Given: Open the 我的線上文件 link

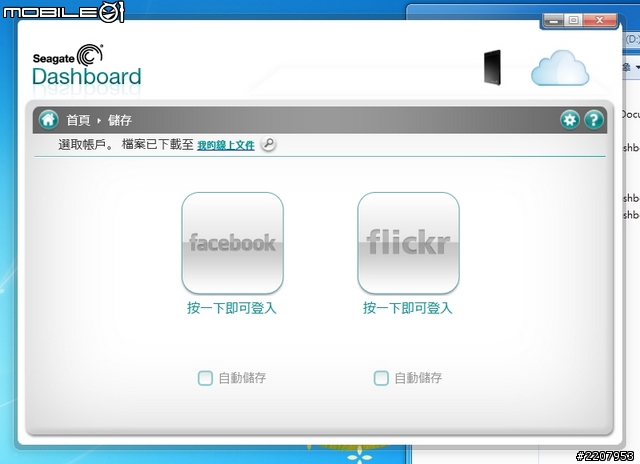Looking at the screenshot, I should point(226,145).
